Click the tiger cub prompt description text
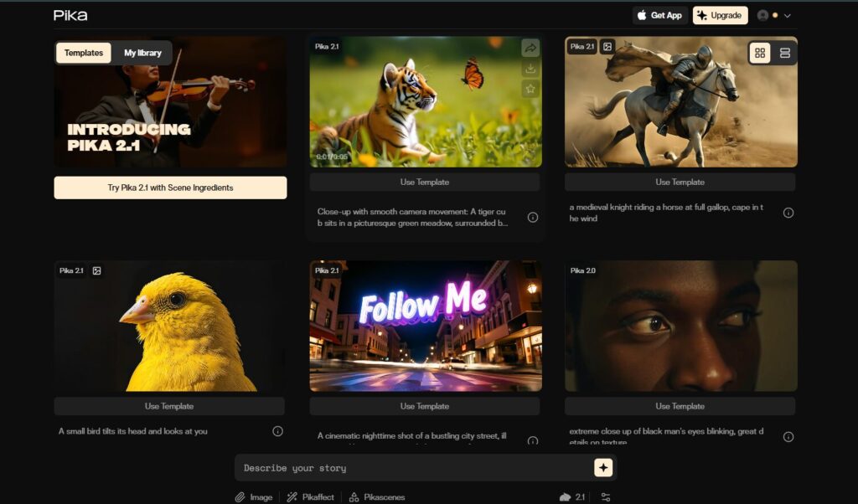This screenshot has width=858, height=504. (412, 218)
